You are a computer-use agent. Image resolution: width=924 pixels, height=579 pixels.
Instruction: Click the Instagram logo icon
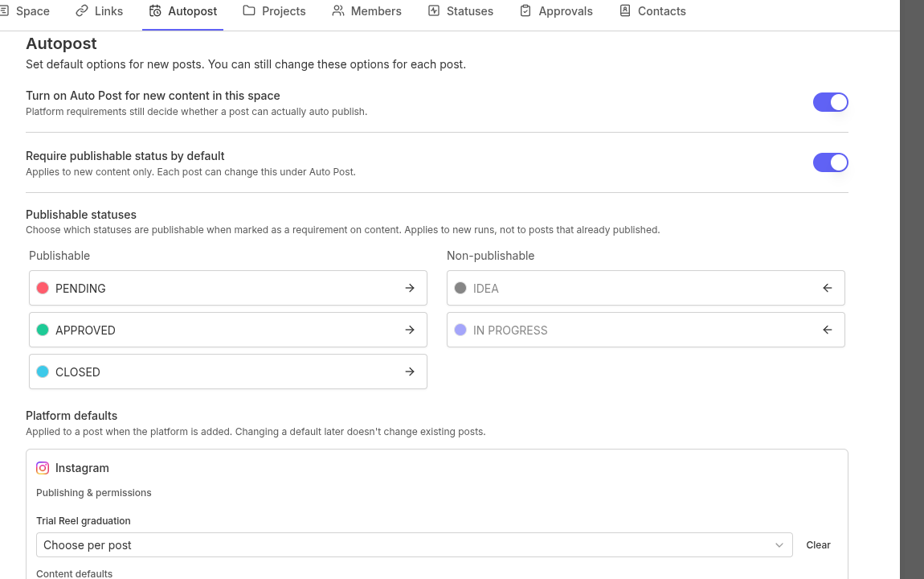[x=43, y=468]
